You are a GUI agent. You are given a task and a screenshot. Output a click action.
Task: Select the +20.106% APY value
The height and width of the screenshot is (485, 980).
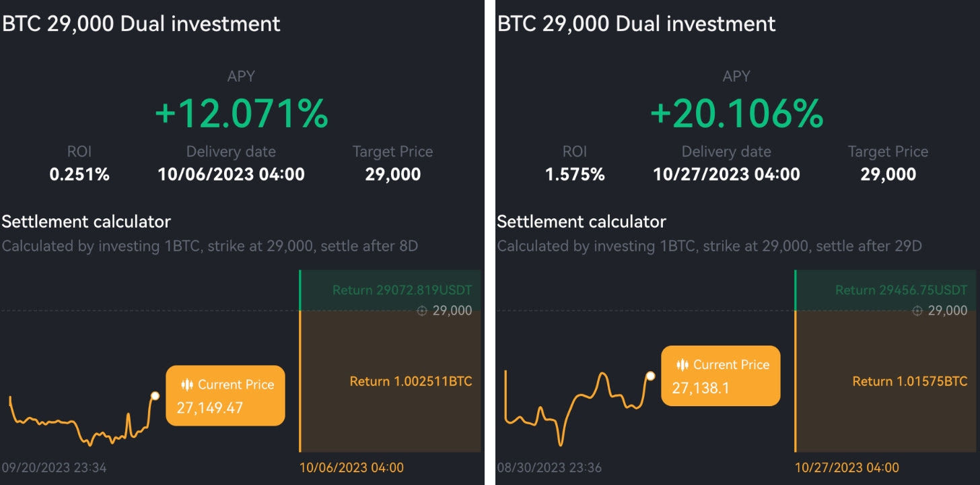click(x=736, y=113)
